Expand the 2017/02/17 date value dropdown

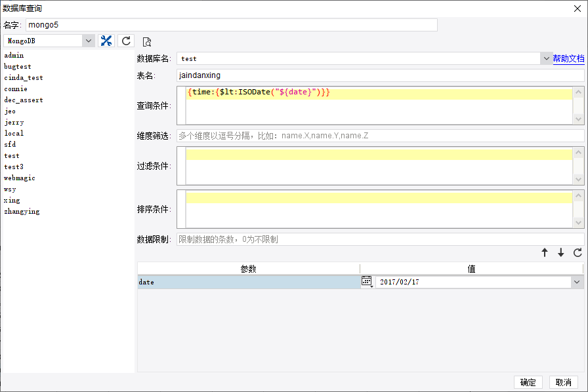[x=577, y=281]
